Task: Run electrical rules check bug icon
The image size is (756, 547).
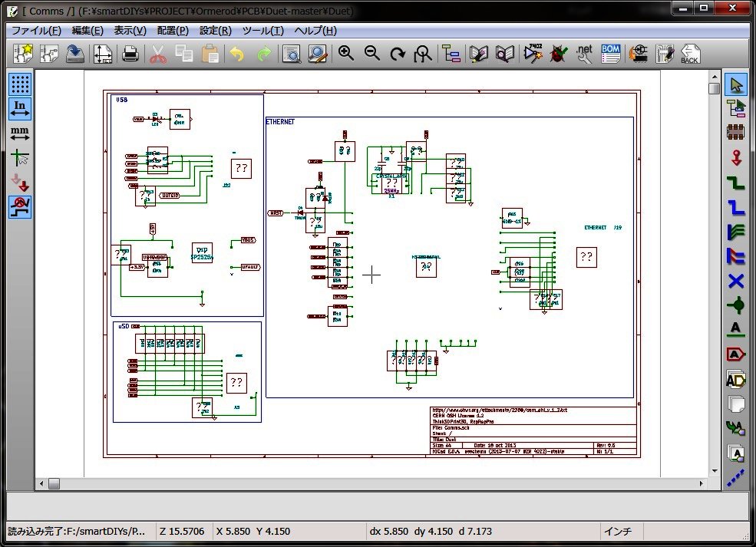Action: click(558, 54)
